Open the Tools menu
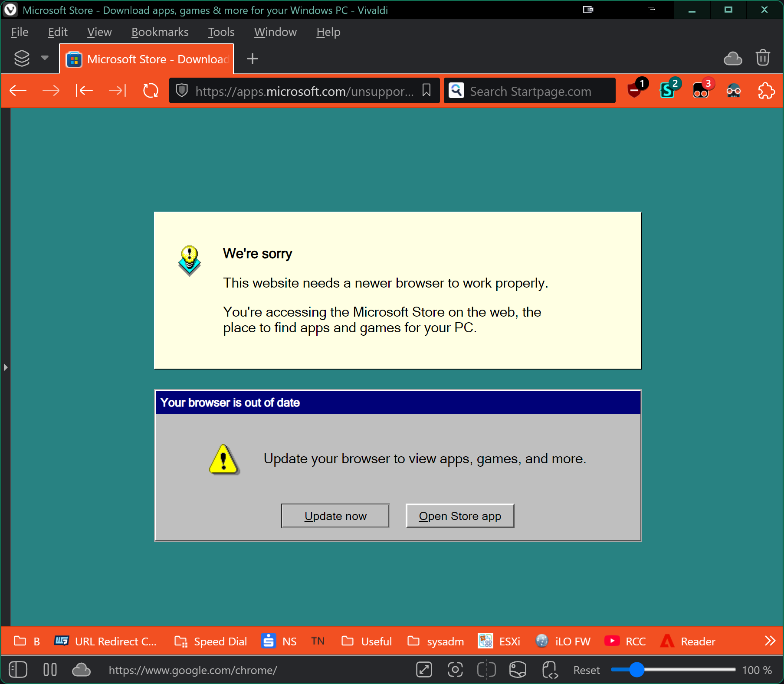Screen dimensions: 784x684 tap(221, 32)
